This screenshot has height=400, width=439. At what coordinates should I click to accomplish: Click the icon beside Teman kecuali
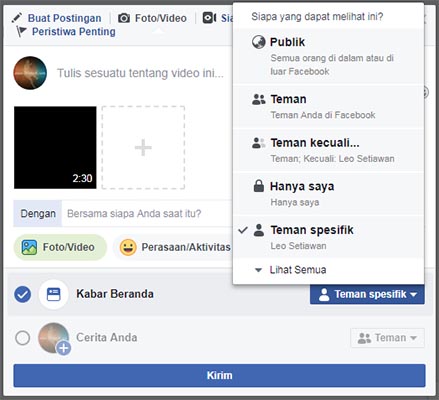pyautogui.click(x=259, y=143)
